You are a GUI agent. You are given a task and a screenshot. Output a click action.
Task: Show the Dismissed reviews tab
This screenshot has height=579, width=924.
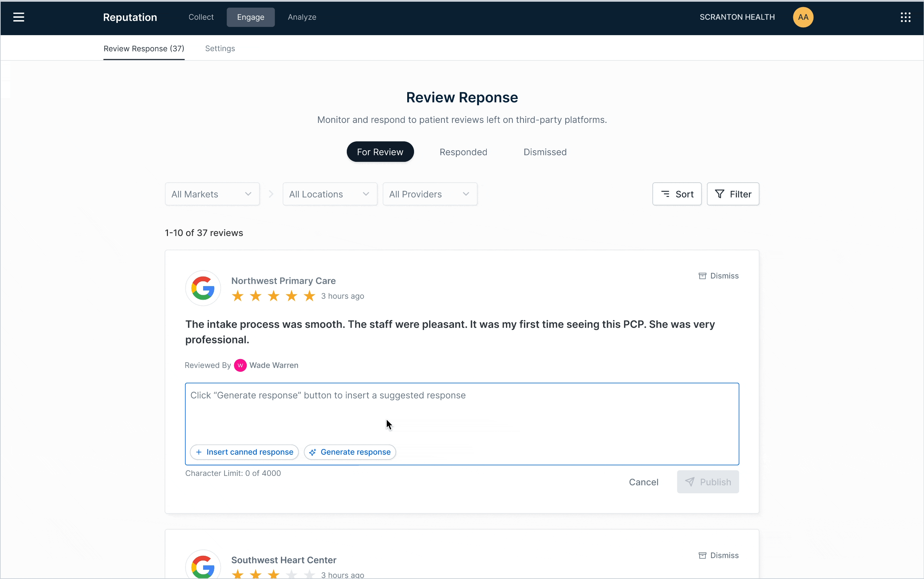[x=545, y=152]
